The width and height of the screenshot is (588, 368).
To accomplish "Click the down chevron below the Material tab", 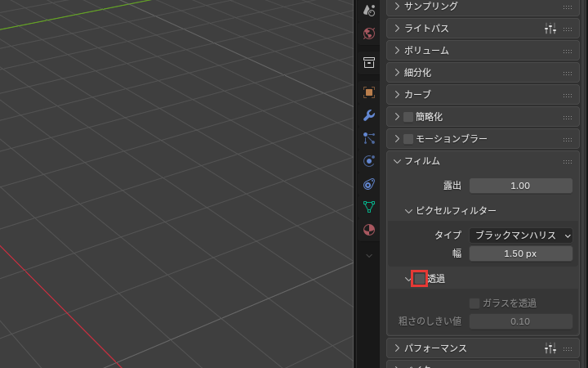I will pos(369,256).
